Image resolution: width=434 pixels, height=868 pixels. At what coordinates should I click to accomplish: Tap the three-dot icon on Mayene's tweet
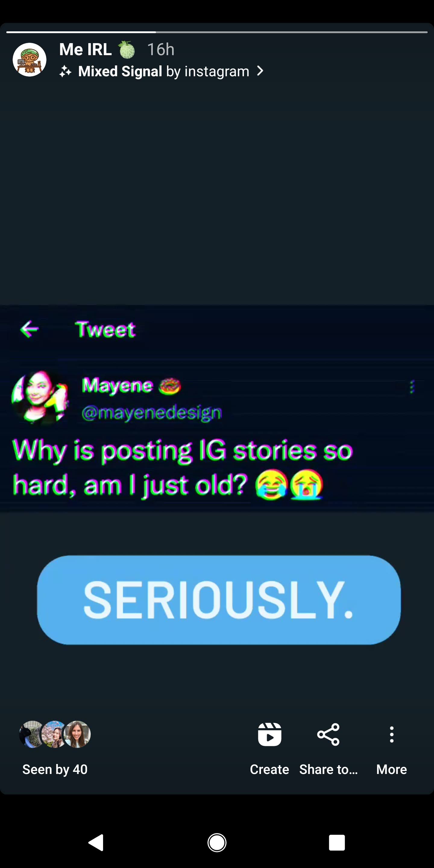click(x=411, y=387)
